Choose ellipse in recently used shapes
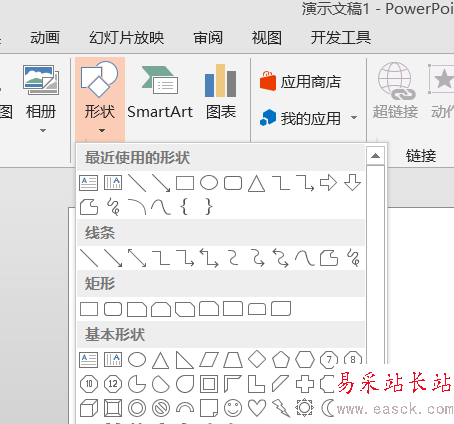Viewport: 454px width, 424px height. point(209,183)
